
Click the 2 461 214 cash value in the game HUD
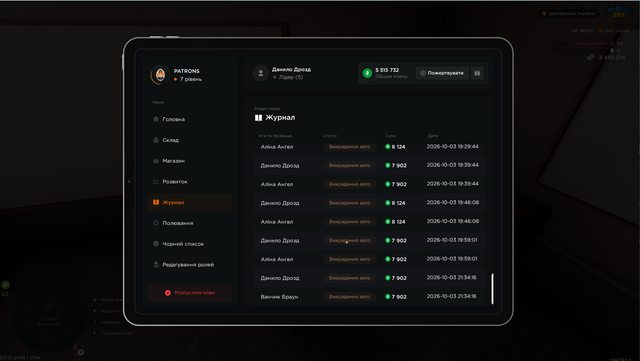tap(611, 58)
